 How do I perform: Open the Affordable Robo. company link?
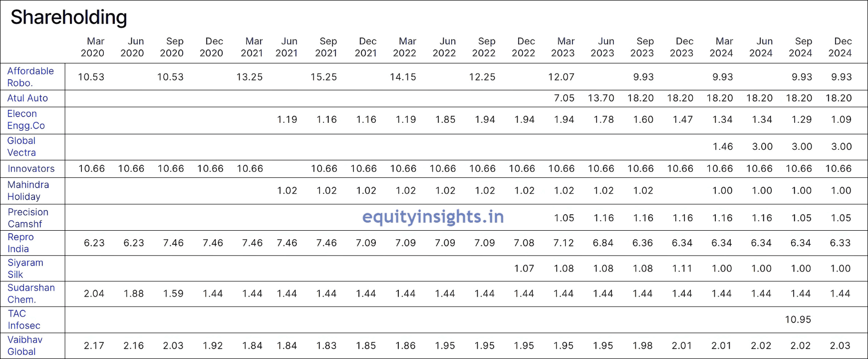point(30,77)
